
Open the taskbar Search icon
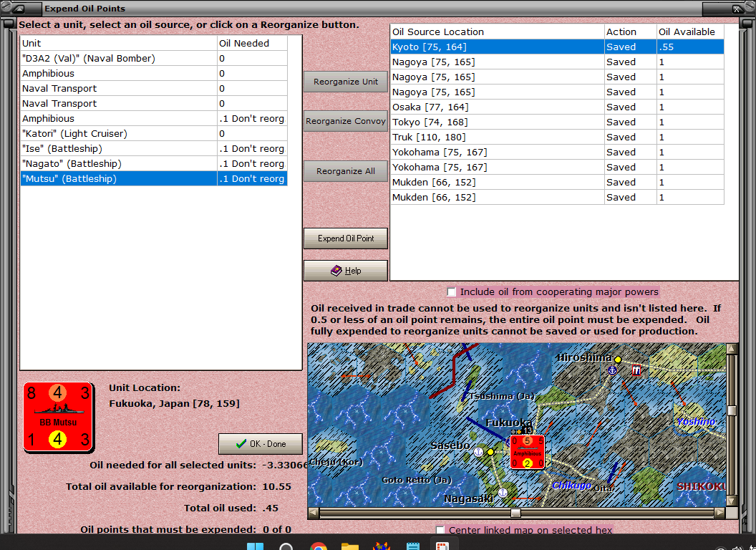coord(286,546)
